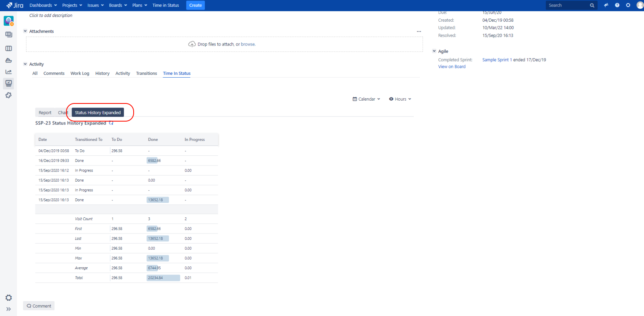Click in the Search field
The width and height of the screenshot is (644, 316).
click(x=568, y=5)
